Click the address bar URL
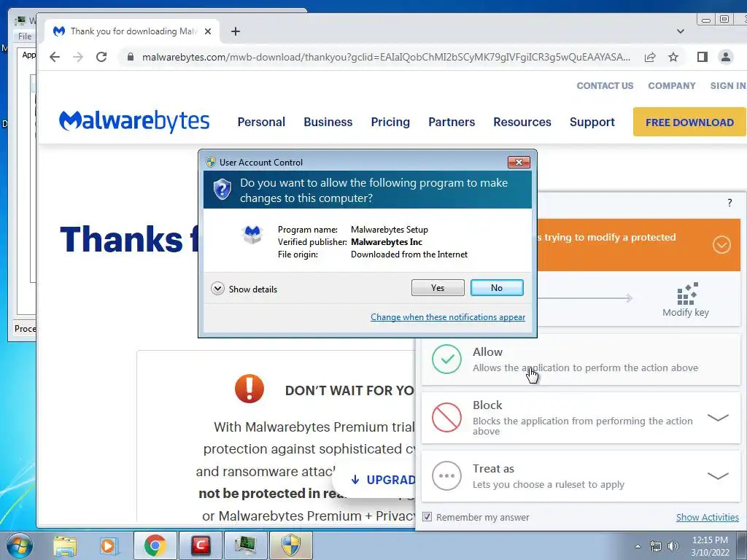747x560 pixels. (386, 57)
